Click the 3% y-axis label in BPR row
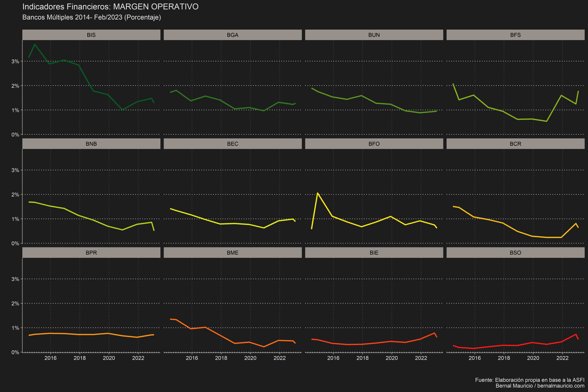 coord(15,279)
